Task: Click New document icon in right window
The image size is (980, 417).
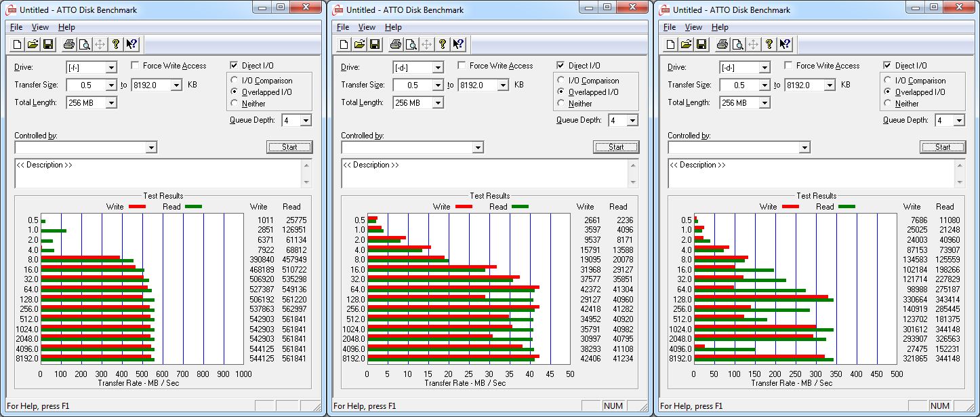Action: 670,45
